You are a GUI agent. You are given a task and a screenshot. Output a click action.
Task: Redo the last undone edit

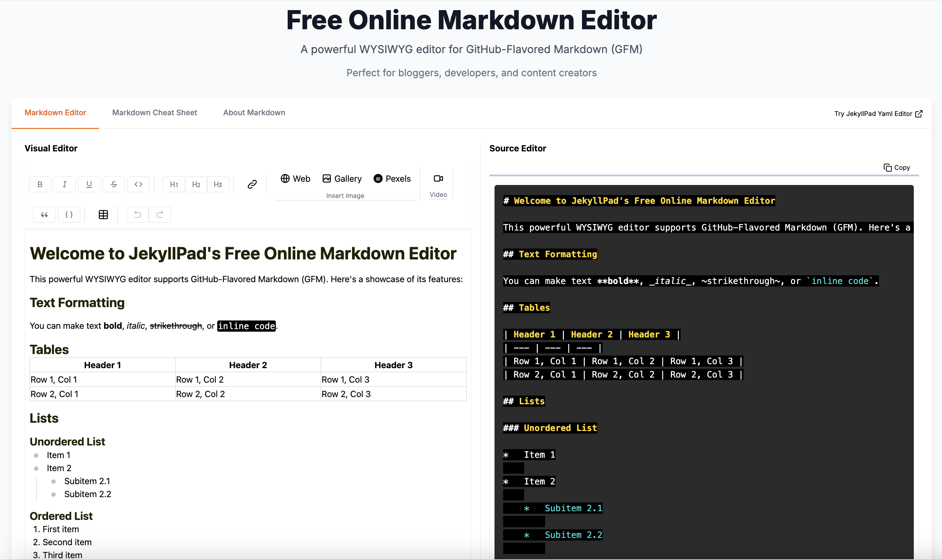(x=160, y=214)
